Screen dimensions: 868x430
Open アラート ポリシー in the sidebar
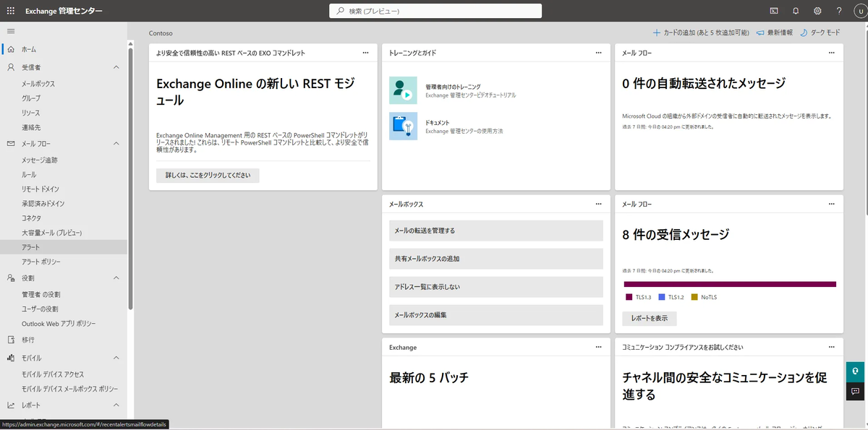click(x=41, y=262)
